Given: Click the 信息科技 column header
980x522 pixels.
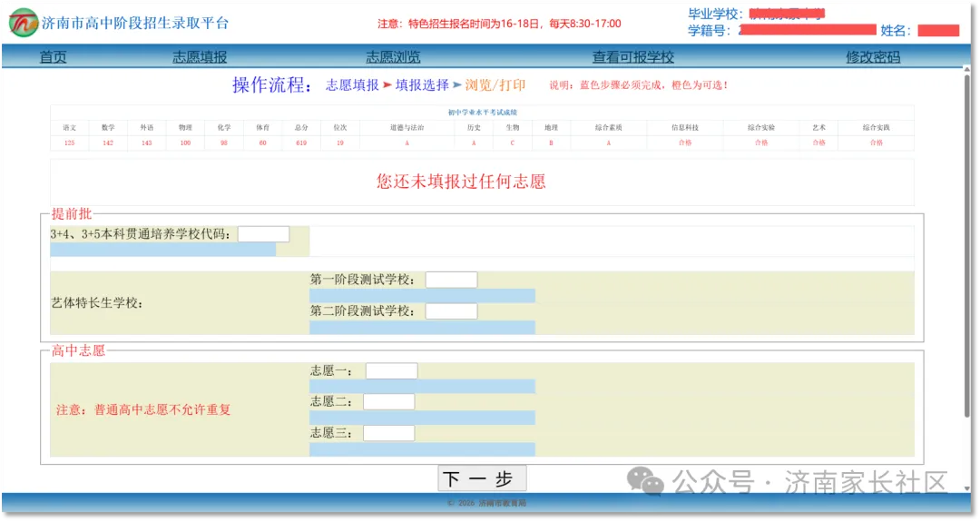Looking at the screenshot, I should [685, 127].
